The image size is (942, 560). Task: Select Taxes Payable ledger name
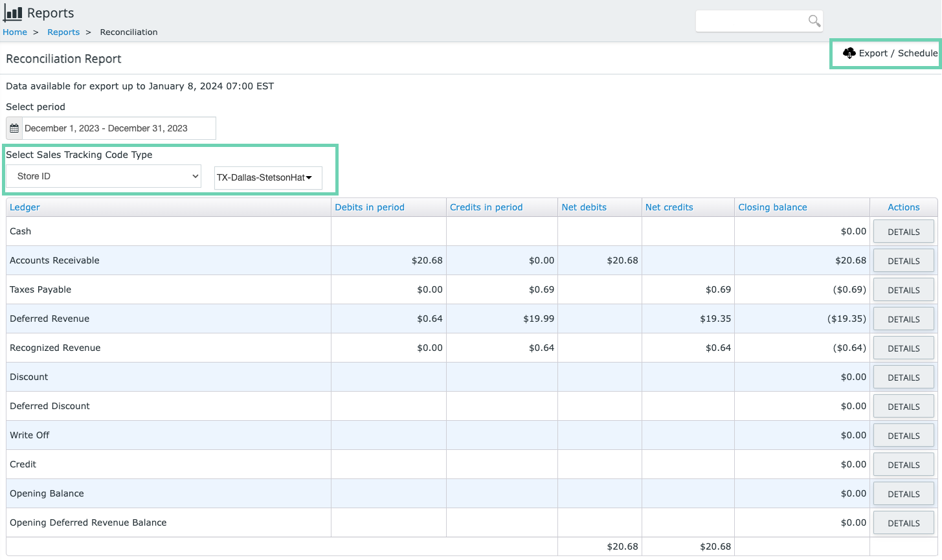coord(40,289)
